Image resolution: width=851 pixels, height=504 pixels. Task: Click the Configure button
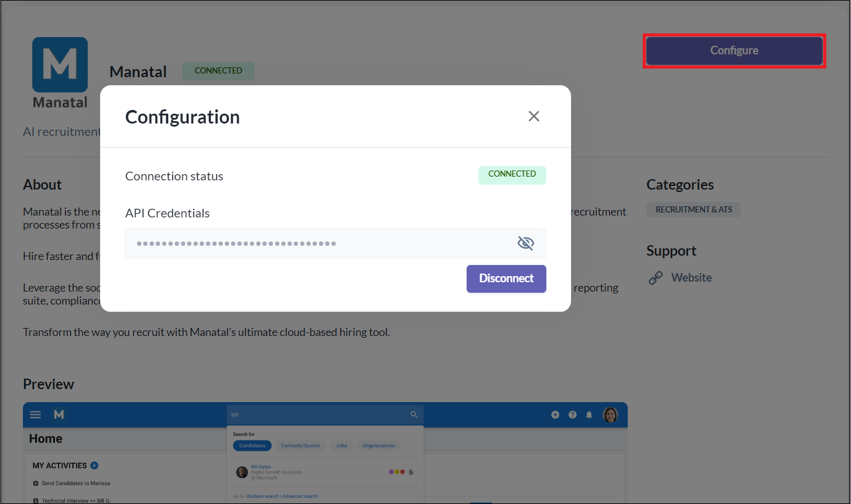[734, 51]
